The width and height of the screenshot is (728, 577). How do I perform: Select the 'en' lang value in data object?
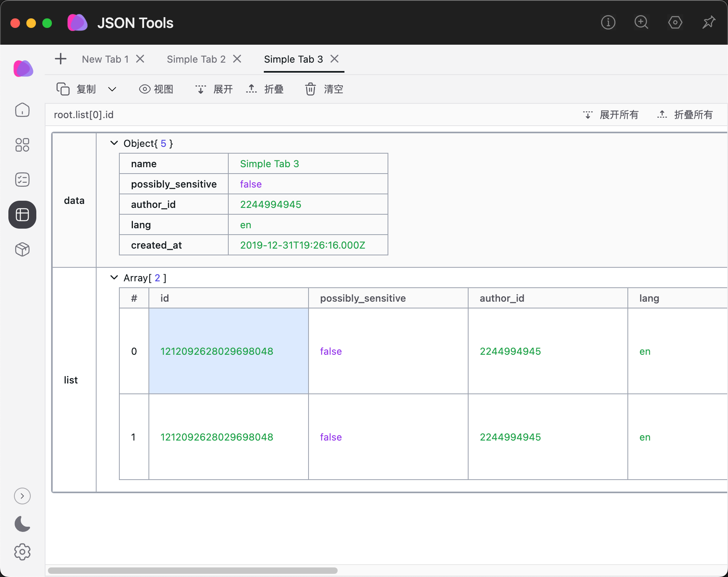pyautogui.click(x=308, y=225)
